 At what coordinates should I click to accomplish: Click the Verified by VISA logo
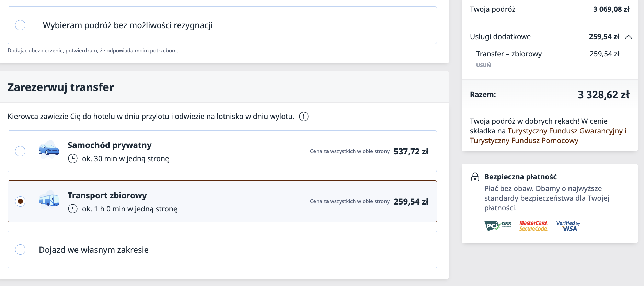click(x=568, y=226)
